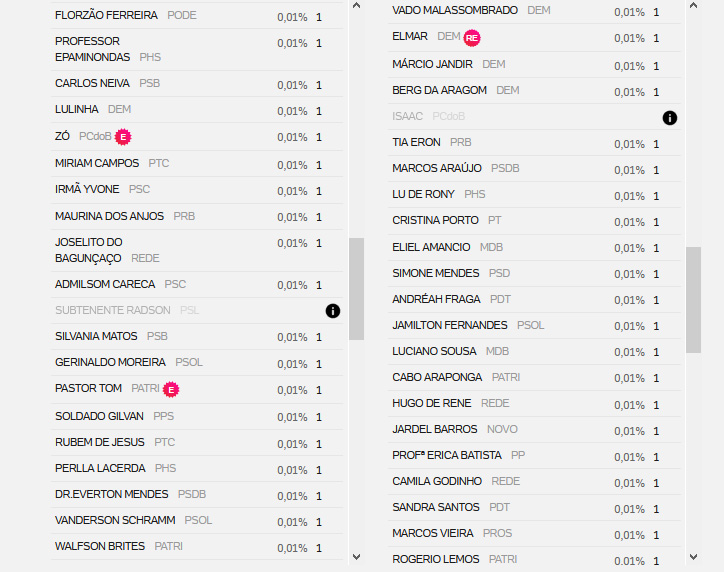Viewport: 724px width, 572px height.
Task: Click right list scroll-down arrow
Action: (694, 557)
